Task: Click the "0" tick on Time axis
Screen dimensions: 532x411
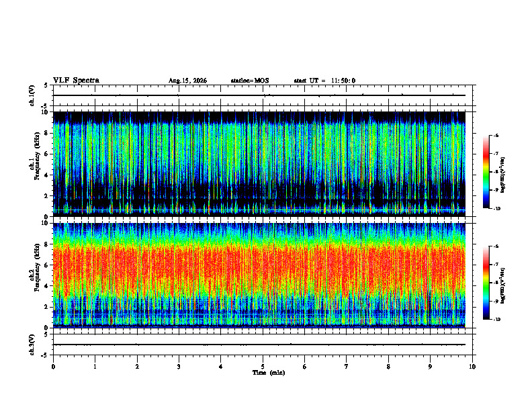Action: click(53, 367)
